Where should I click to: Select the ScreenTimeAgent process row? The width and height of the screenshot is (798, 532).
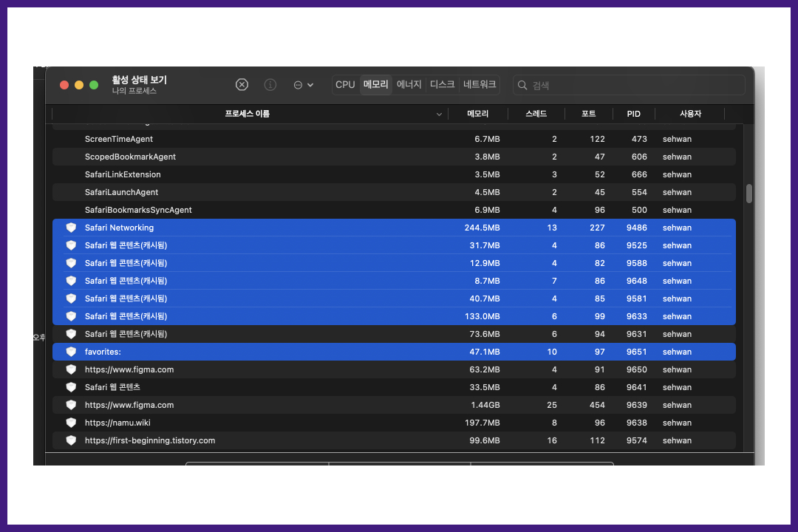pyautogui.click(x=394, y=139)
